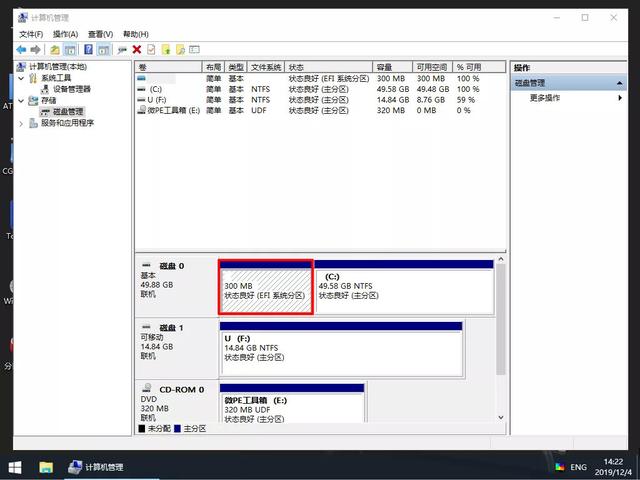This screenshot has height=480, width=640.
Task: Select 存储 node in the console tree
Action: 49,100
